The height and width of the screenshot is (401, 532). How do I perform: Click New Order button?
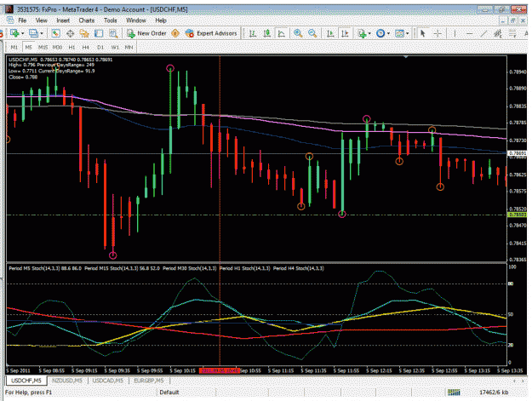(146, 33)
